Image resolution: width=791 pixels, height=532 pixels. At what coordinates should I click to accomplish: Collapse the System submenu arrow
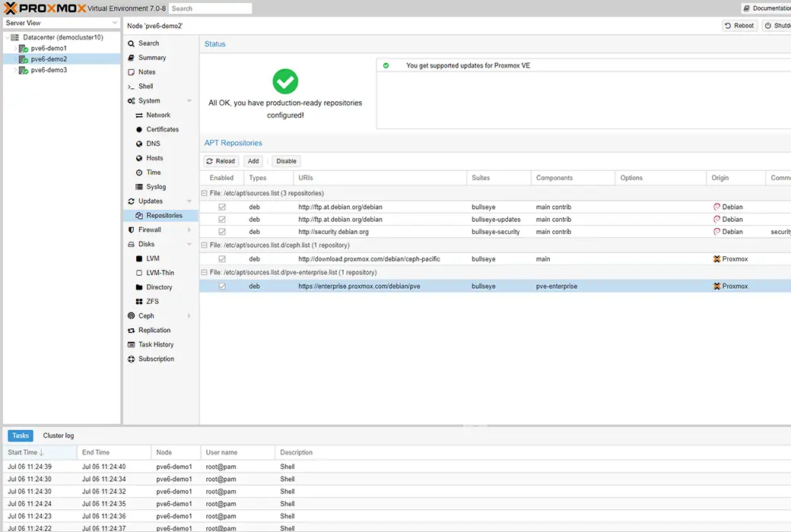coord(189,101)
